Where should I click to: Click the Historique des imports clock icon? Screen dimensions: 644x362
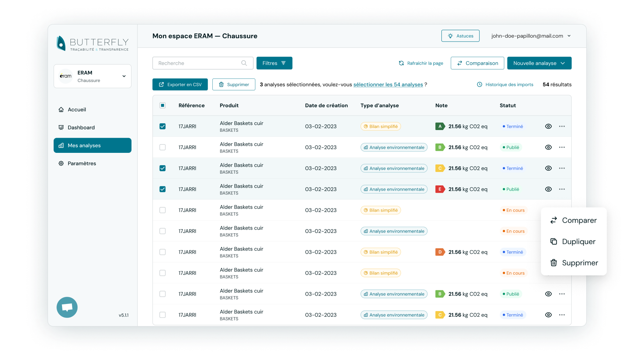tap(480, 84)
